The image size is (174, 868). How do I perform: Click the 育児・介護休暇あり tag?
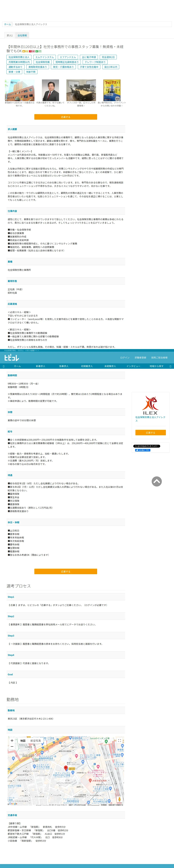pos(63,67)
